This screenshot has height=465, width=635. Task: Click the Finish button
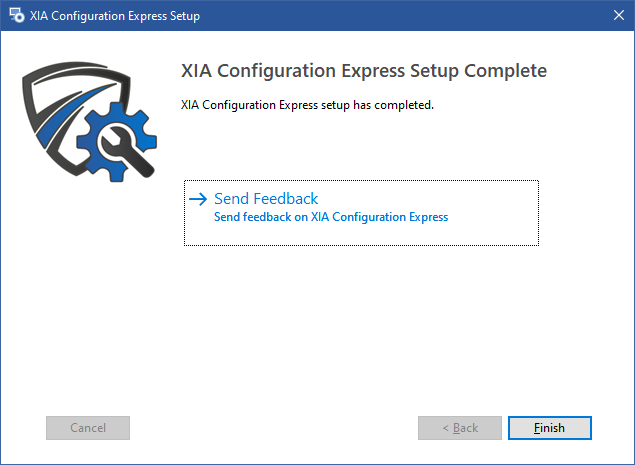coord(549,428)
